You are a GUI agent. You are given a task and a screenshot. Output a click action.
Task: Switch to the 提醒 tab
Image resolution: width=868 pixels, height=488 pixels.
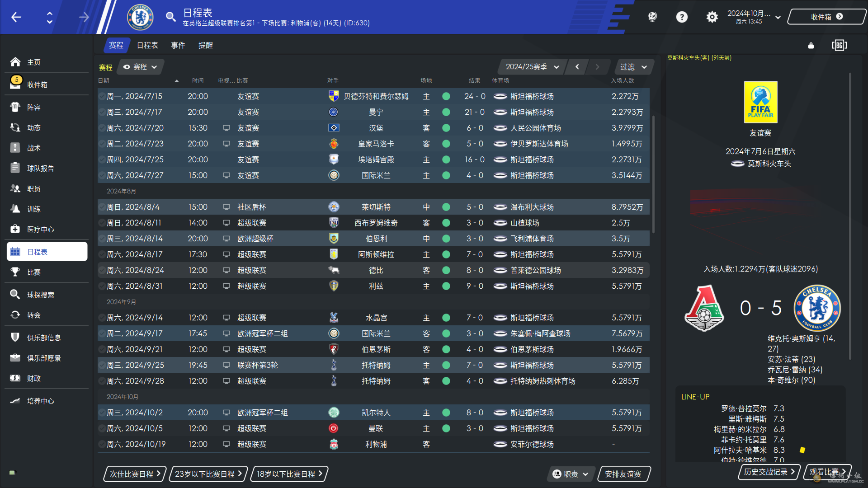pyautogui.click(x=206, y=45)
